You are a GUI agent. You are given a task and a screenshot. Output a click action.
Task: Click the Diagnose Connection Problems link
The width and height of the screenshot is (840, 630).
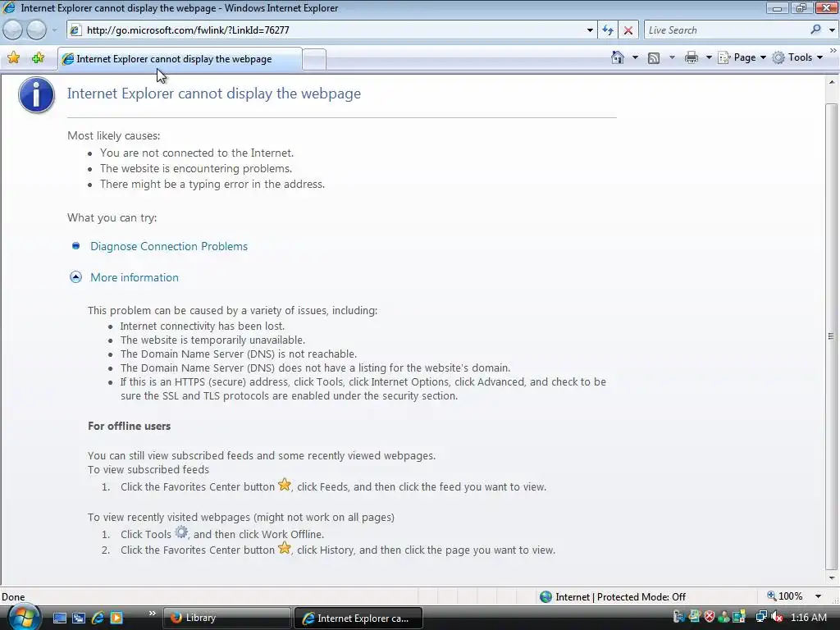(x=169, y=246)
